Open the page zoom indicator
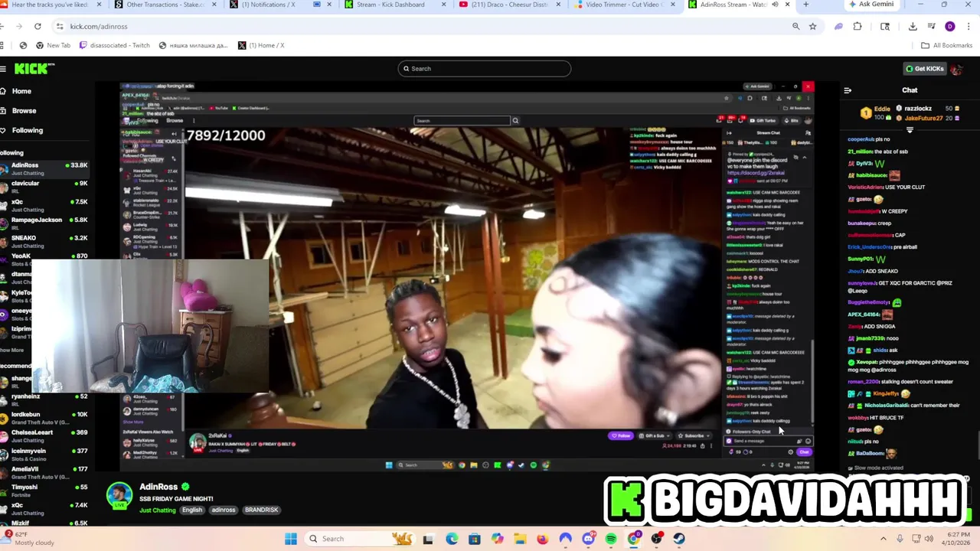The height and width of the screenshot is (551, 980). pos(795,26)
